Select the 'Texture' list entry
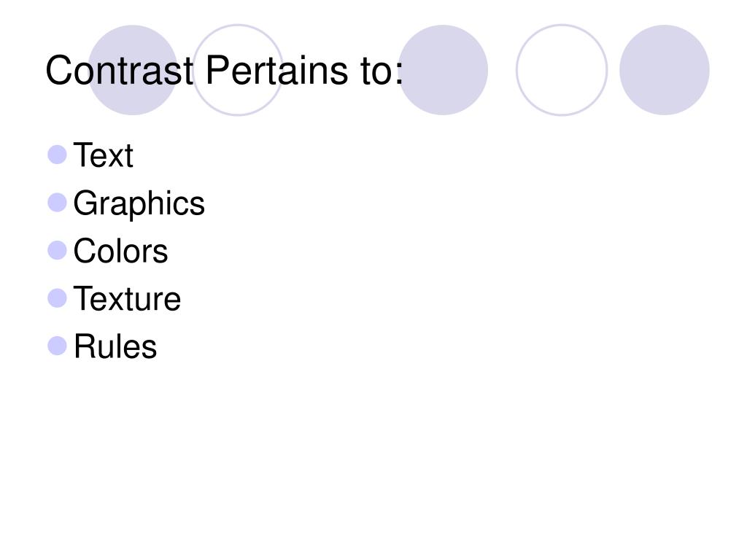 (127, 298)
